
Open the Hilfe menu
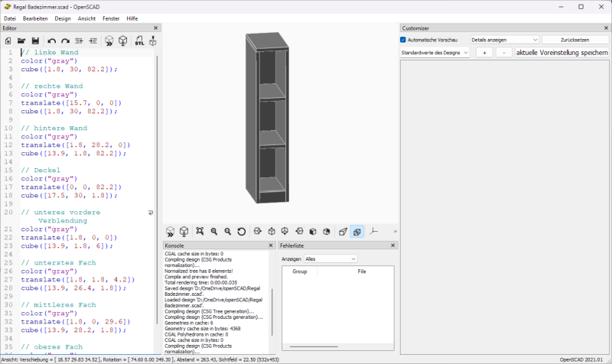pyautogui.click(x=132, y=18)
